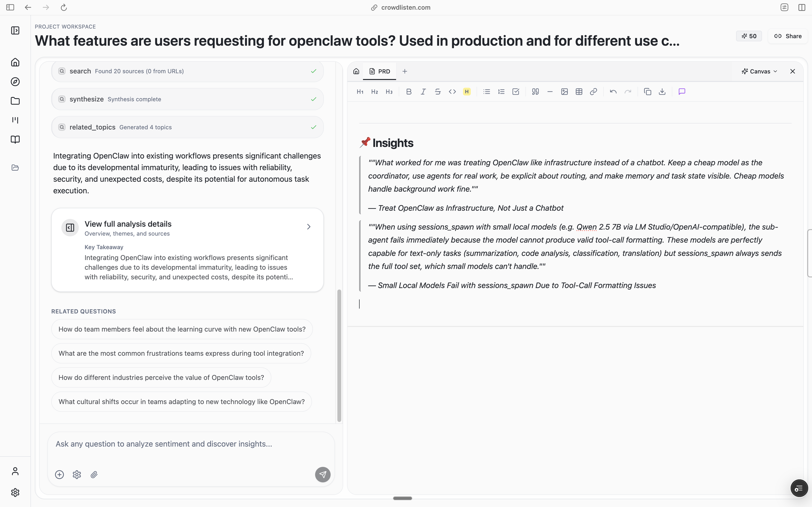Insert a task checkbox list

[x=516, y=92]
